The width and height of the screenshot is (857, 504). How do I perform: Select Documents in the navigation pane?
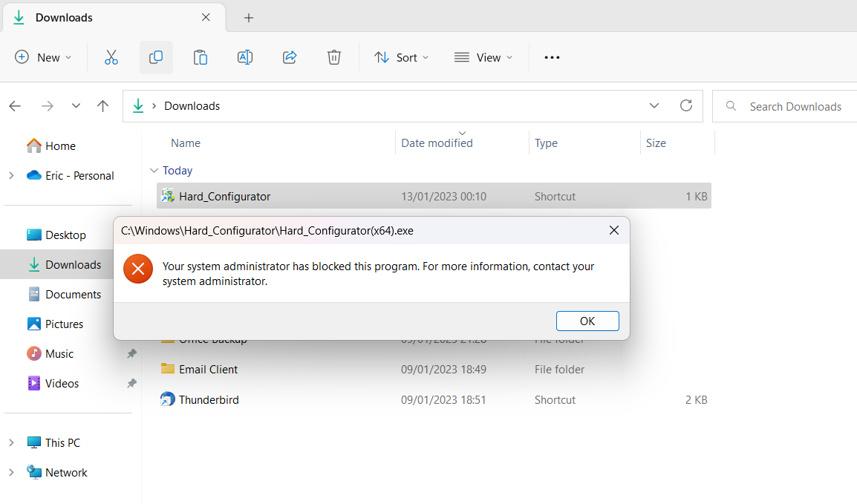[73, 295]
